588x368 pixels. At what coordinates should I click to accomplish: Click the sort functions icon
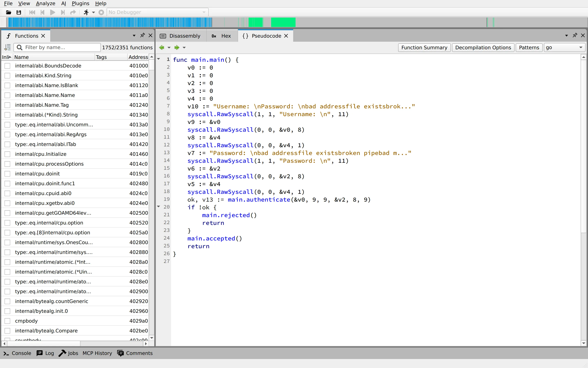click(x=8, y=47)
